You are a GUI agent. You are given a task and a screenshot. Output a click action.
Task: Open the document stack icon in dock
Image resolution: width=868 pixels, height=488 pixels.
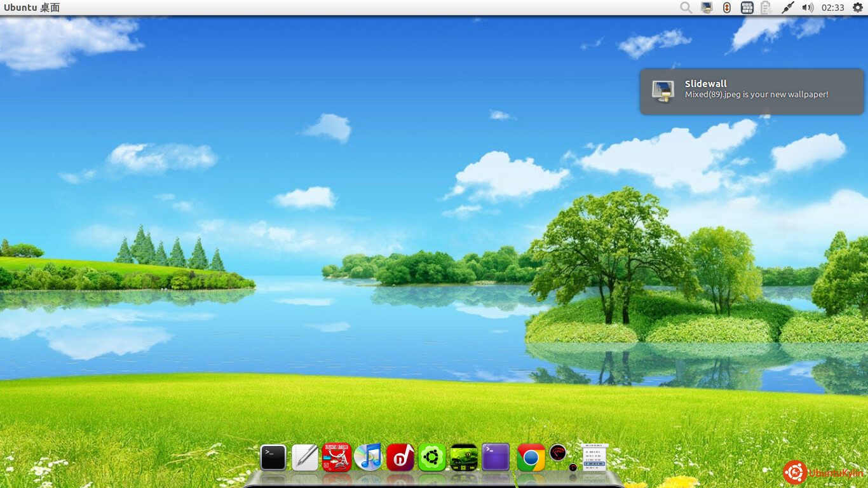coord(595,457)
